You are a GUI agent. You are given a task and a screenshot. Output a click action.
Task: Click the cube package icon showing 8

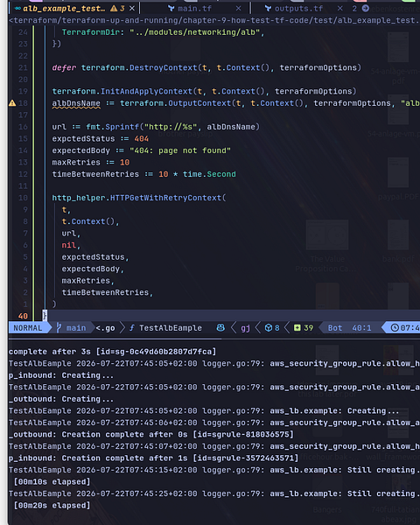(x=269, y=328)
